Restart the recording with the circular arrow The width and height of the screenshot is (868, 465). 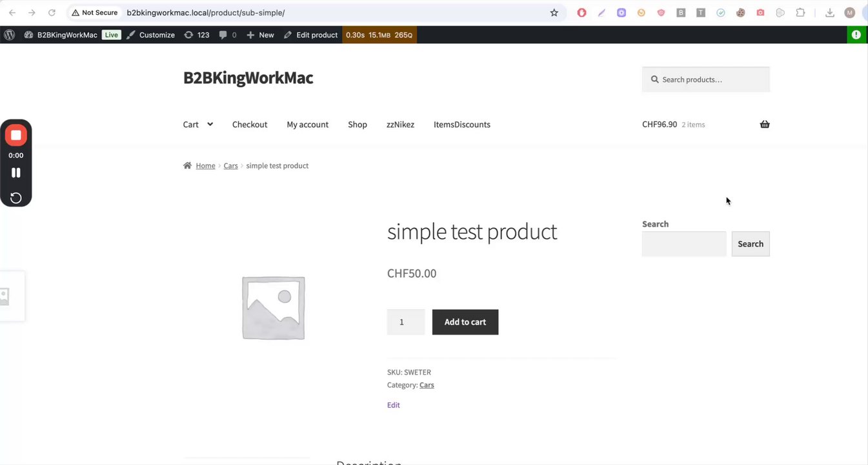point(16,198)
